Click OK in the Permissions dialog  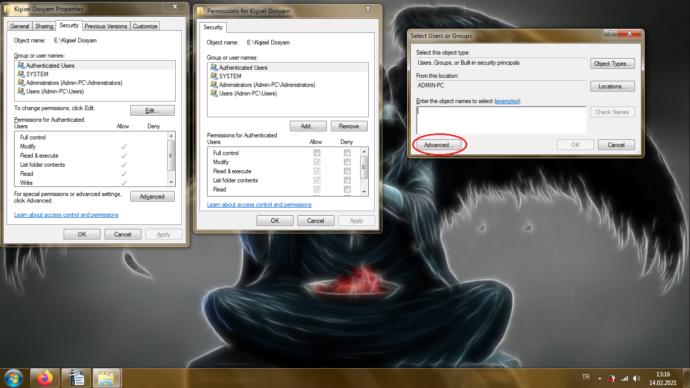click(x=275, y=220)
